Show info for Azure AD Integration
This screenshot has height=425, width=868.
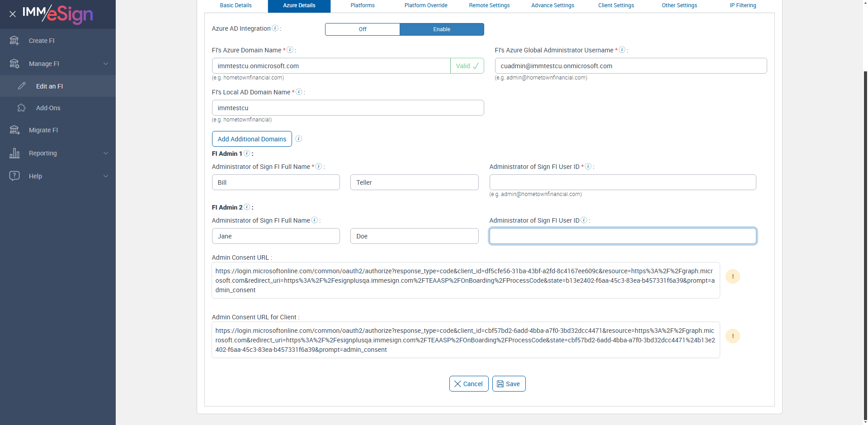point(275,28)
